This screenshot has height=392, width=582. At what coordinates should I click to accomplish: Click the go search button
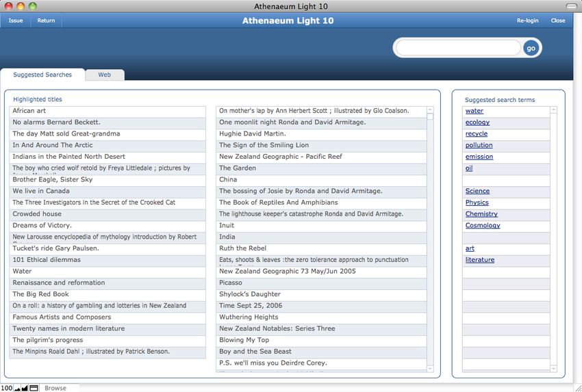click(x=531, y=48)
